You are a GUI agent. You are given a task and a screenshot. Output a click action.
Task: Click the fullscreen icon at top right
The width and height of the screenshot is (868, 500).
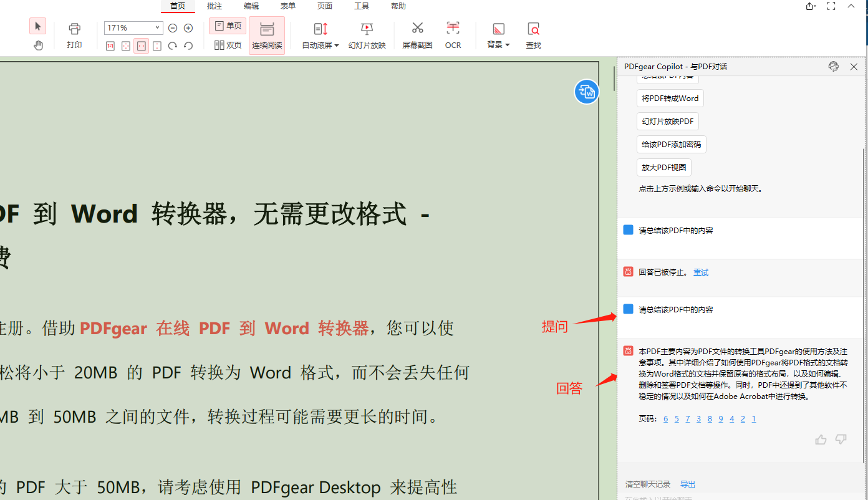[831, 6]
